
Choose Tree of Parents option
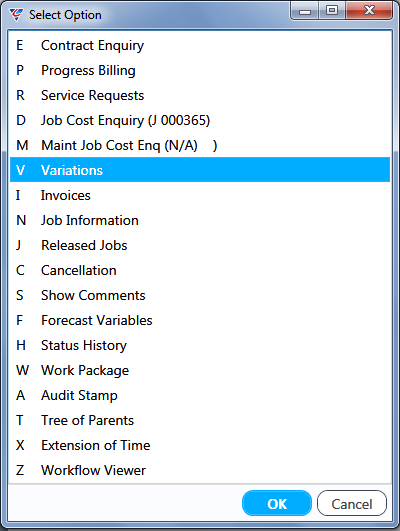[200, 421]
